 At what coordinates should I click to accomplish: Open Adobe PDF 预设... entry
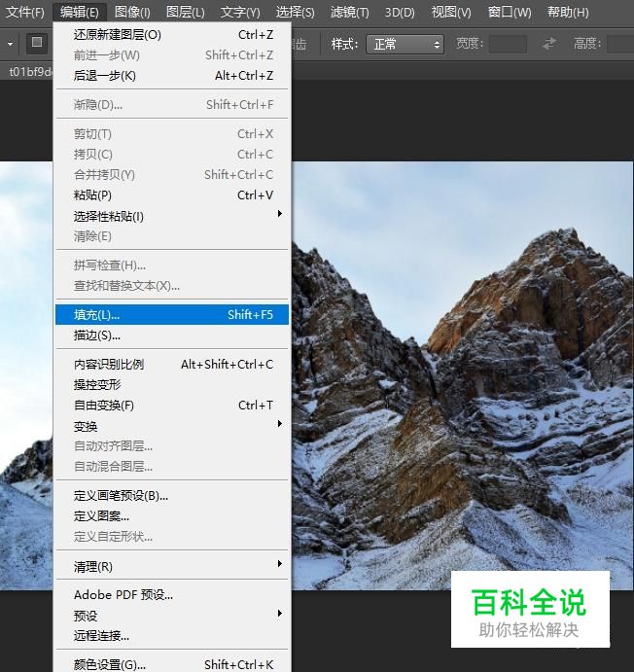coord(172,595)
